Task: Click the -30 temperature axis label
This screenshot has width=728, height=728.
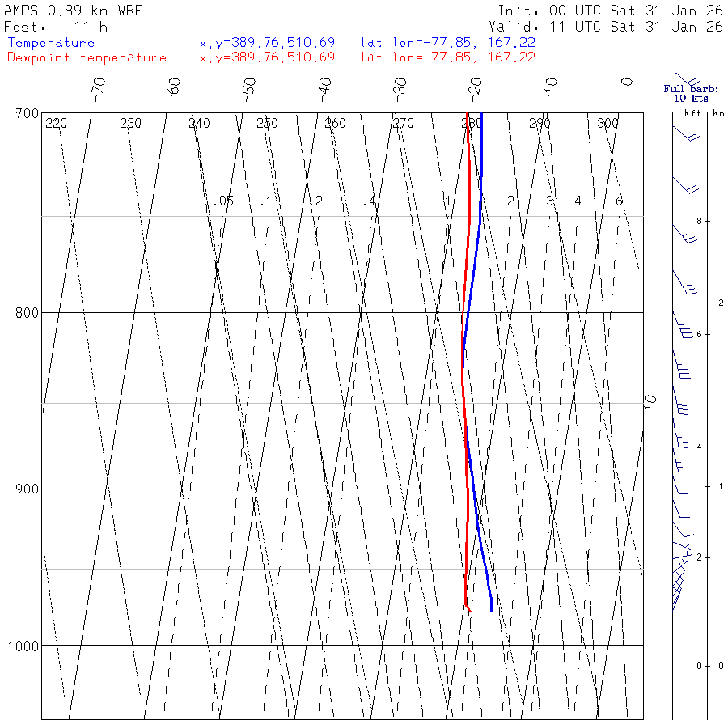Action: pos(400,90)
